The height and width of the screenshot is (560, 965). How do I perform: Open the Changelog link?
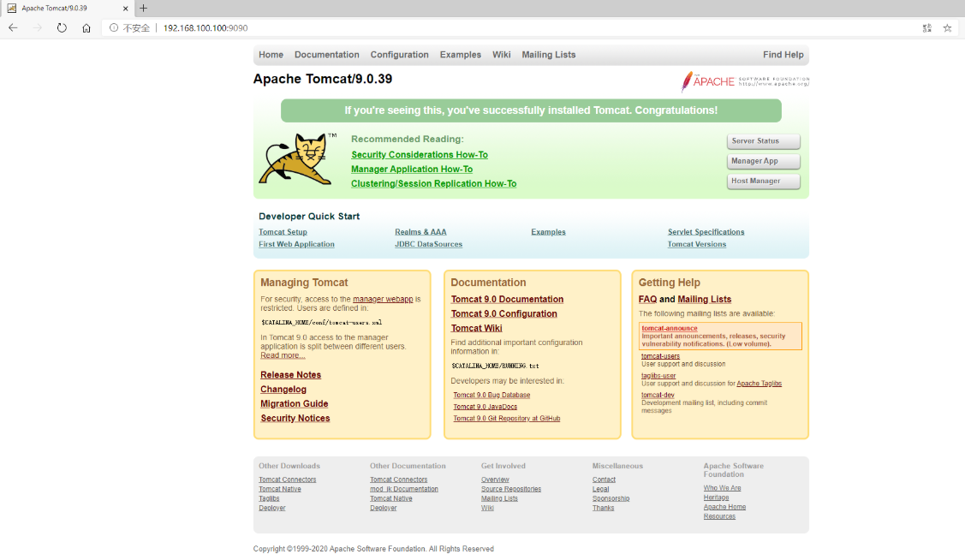click(283, 390)
